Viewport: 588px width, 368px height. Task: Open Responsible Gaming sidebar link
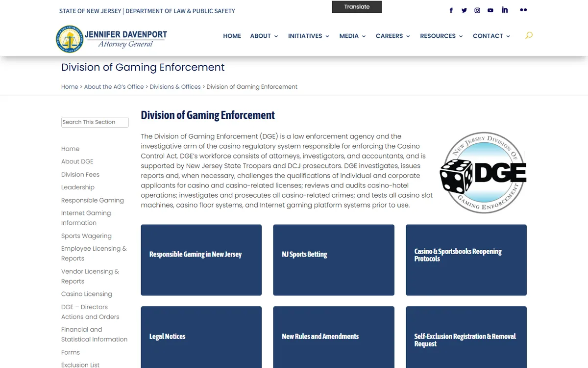pos(93,200)
